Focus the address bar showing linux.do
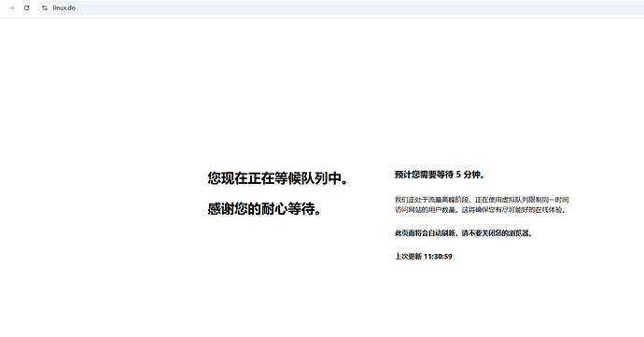The width and height of the screenshot is (644, 337). click(341, 7)
